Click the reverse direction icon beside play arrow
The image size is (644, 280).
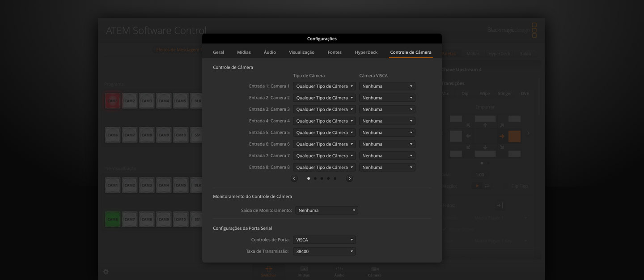pyautogui.click(x=487, y=186)
